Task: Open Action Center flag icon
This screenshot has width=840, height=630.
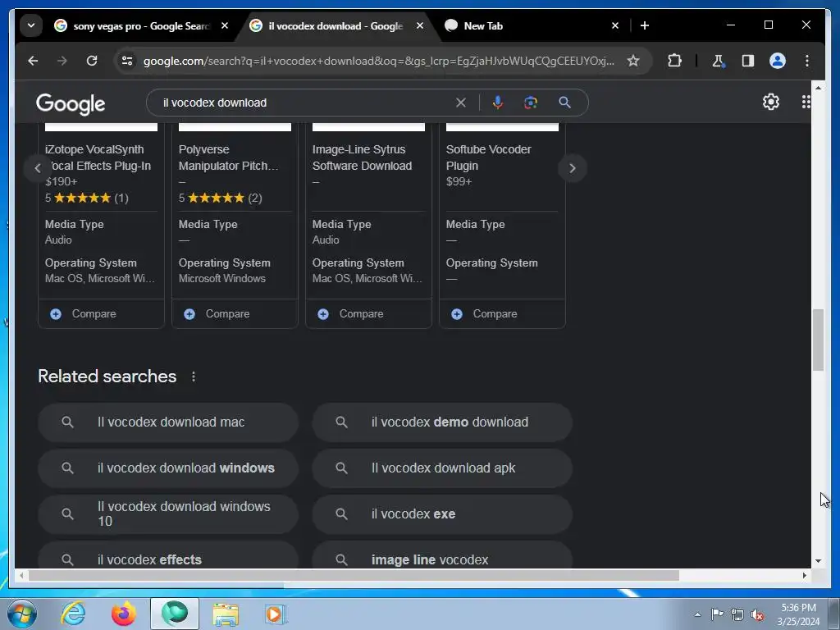Action: click(x=717, y=614)
